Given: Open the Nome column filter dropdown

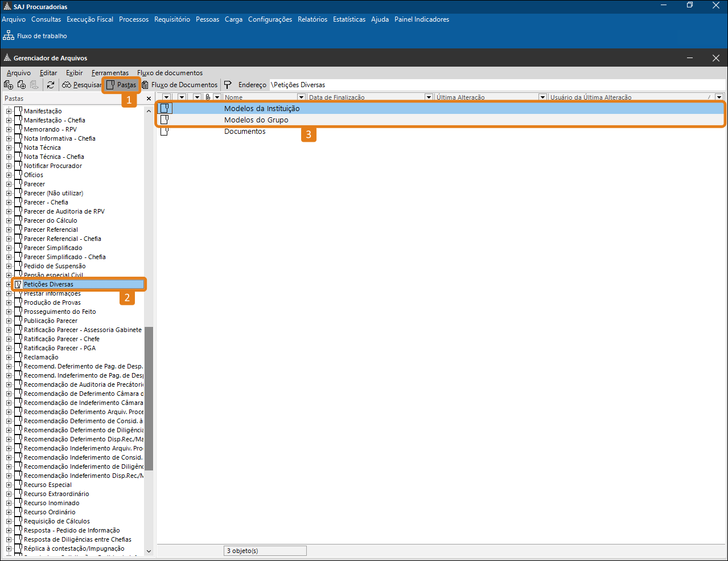Looking at the screenshot, I should pos(301,97).
